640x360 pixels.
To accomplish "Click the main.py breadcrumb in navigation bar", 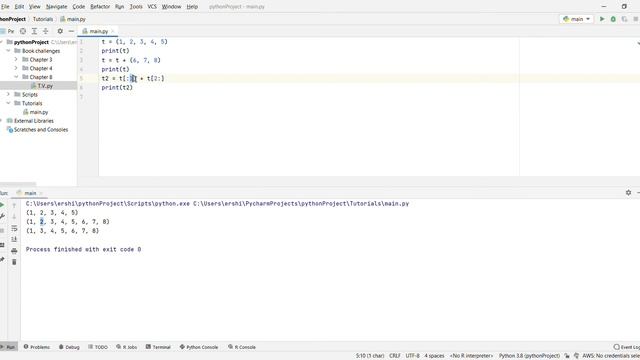I will [73, 19].
